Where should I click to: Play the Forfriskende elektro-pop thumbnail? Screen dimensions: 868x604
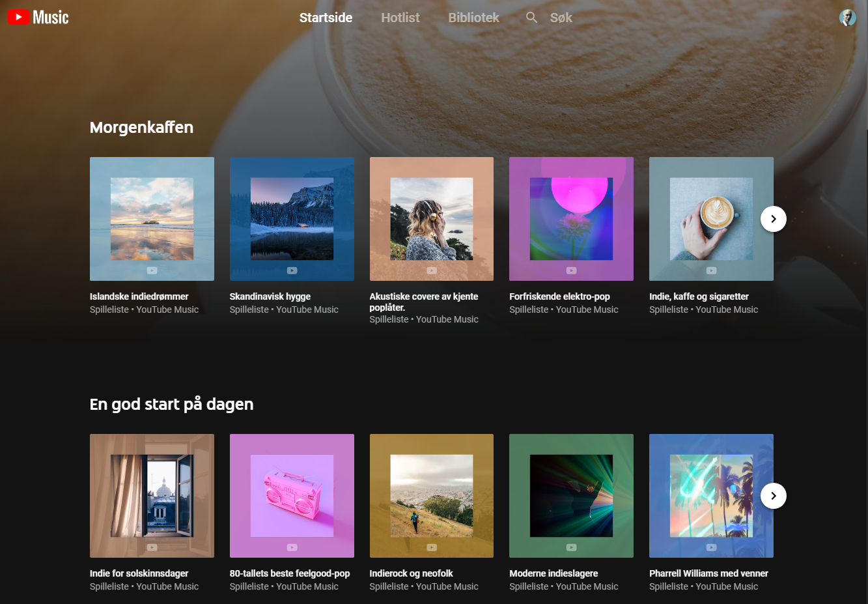(x=571, y=219)
